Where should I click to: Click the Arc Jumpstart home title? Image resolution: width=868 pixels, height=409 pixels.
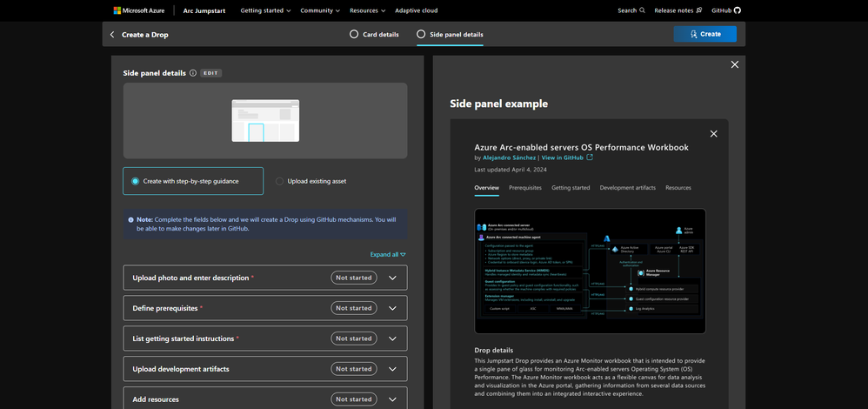tap(204, 10)
